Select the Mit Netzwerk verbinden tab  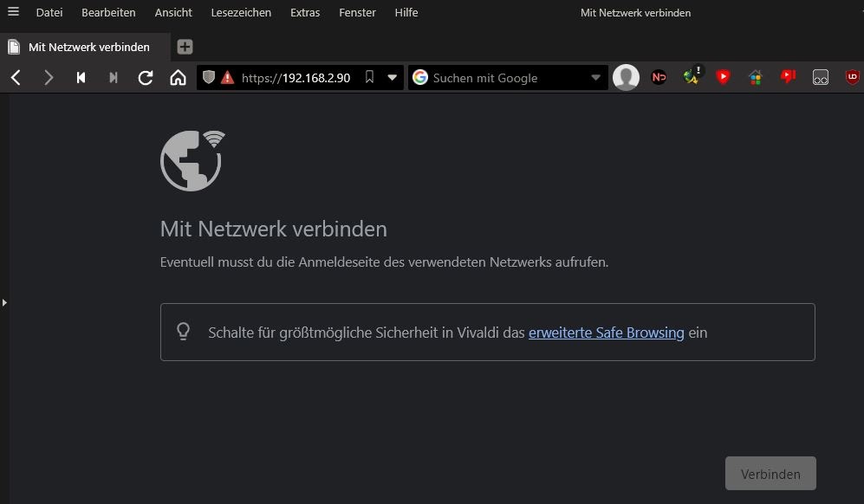pos(84,47)
